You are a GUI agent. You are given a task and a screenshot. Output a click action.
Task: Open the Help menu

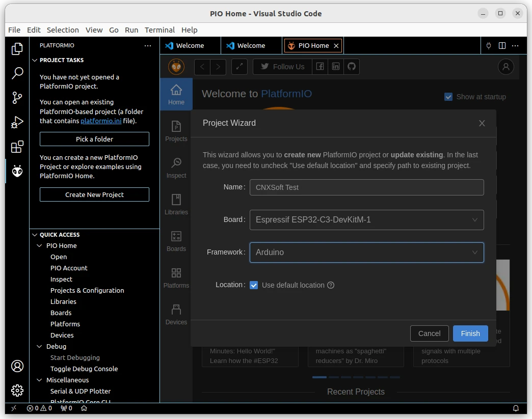pos(190,30)
